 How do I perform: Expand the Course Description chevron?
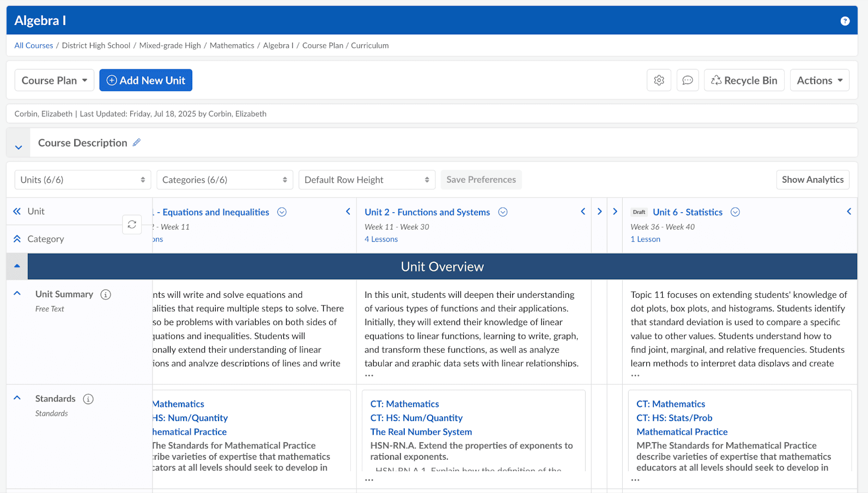19,147
